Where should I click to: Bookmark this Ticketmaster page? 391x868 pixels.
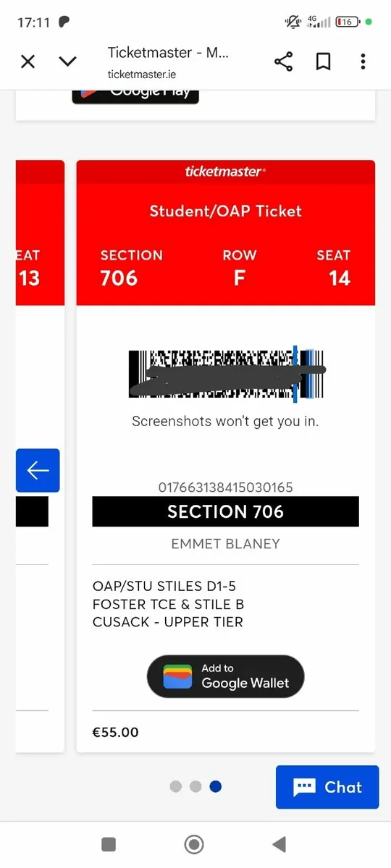coord(324,61)
